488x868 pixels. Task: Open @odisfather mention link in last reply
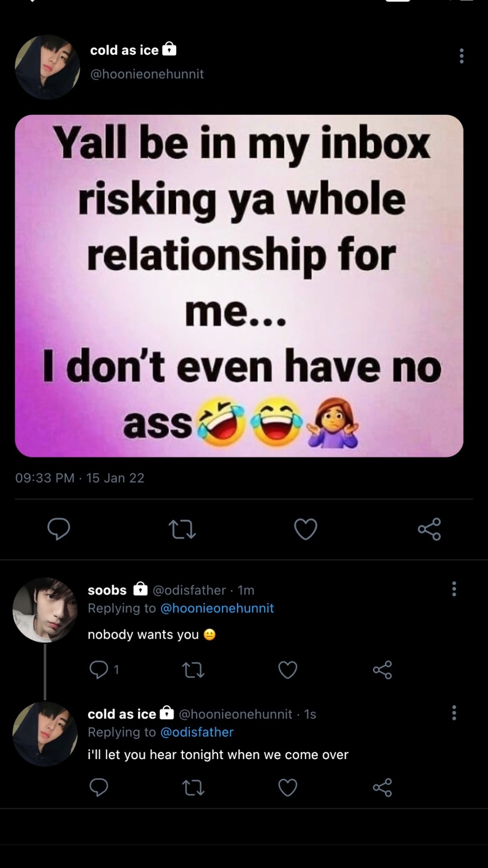click(197, 732)
